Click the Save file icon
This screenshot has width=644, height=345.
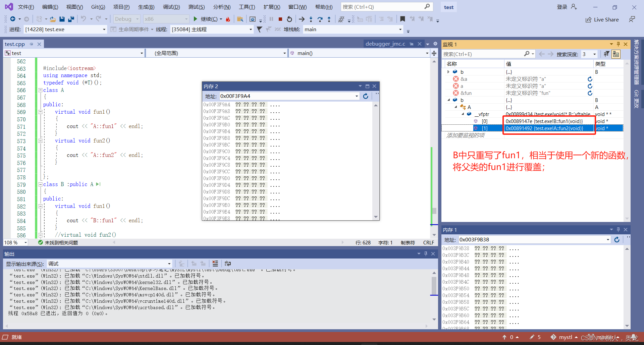62,19
